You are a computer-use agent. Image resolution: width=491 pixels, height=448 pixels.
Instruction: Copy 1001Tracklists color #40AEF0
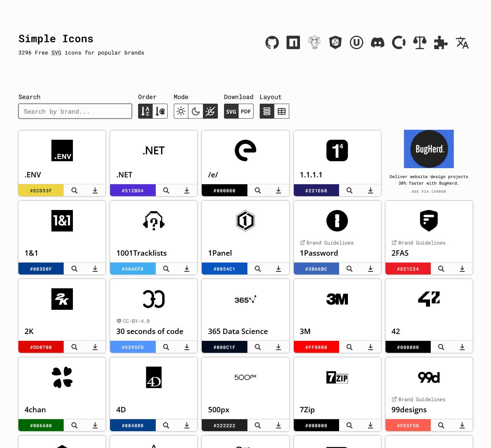click(x=133, y=269)
